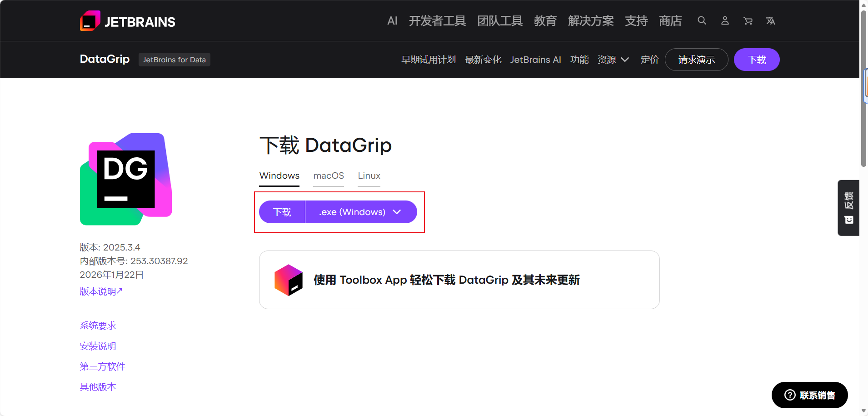868x416 pixels.
Task: Open the Toolbox App download card
Action: coord(459,280)
